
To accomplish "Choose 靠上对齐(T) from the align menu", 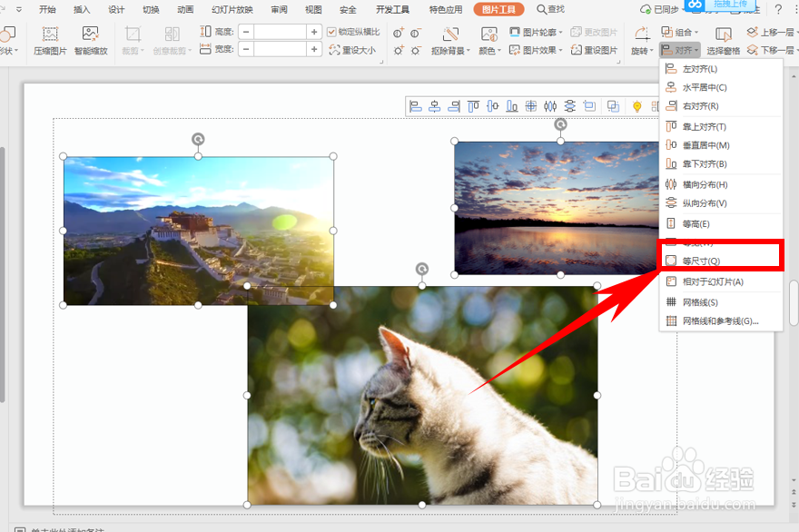I will [x=721, y=126].
